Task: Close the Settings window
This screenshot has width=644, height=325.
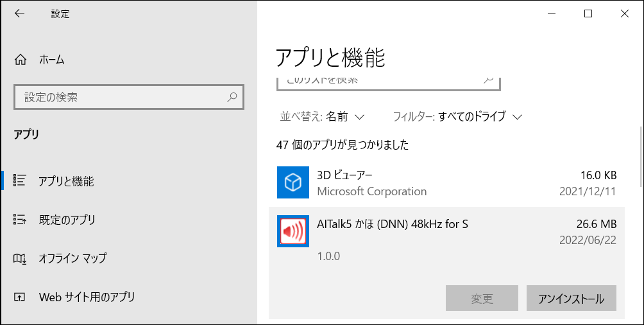Action: pyautogui.click(x=625, y=13)
